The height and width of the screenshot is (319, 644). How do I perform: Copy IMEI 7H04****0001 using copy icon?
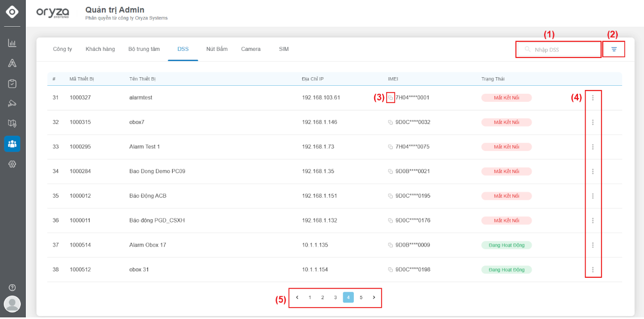pyautogui.click(x=391, y=98)
